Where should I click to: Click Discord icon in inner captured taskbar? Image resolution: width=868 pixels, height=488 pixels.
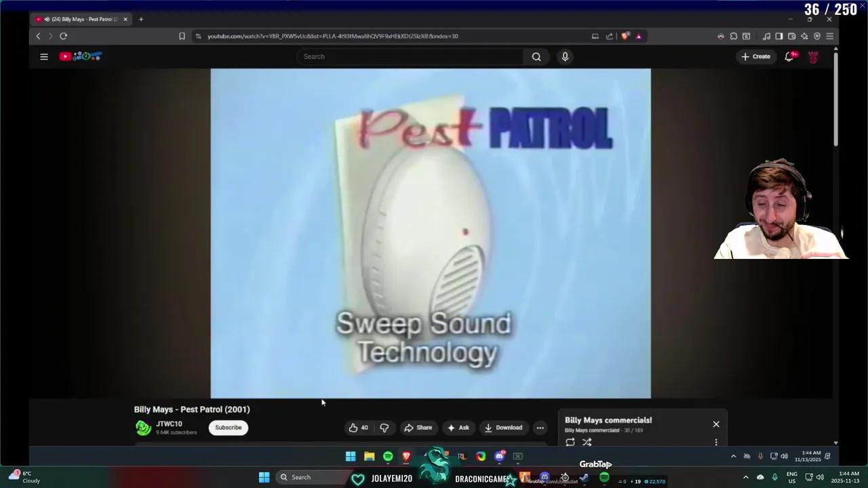pyautogui.click(x=500, y=457)
